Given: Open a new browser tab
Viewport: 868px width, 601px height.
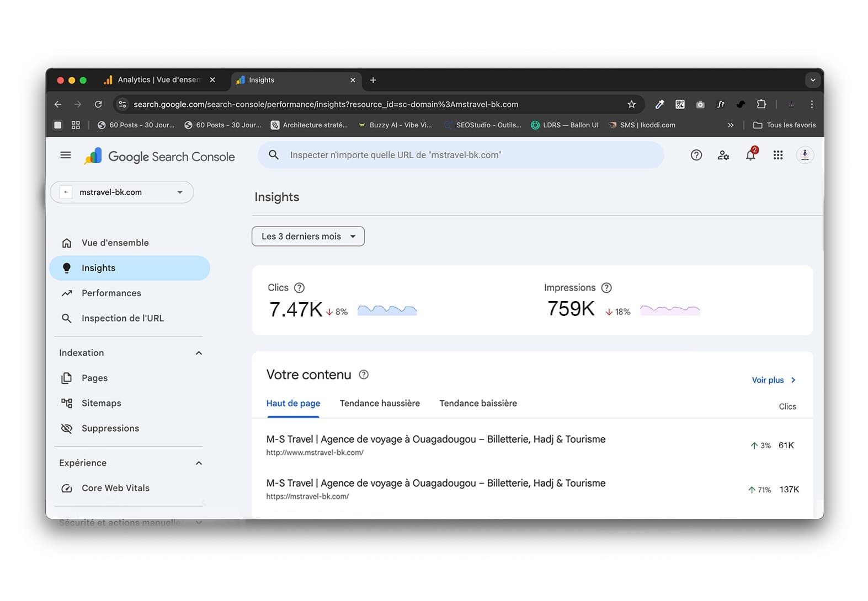Looking at the screenshot, I should [x=373, y=80].
